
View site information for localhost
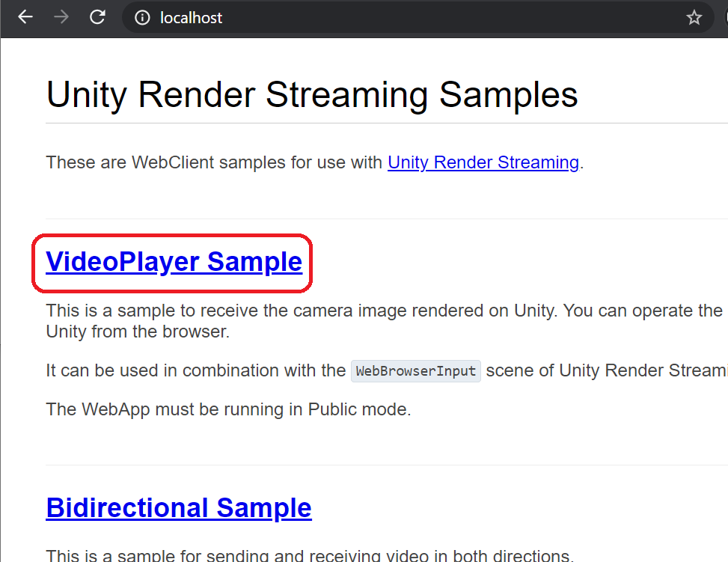tap(142, 18)
